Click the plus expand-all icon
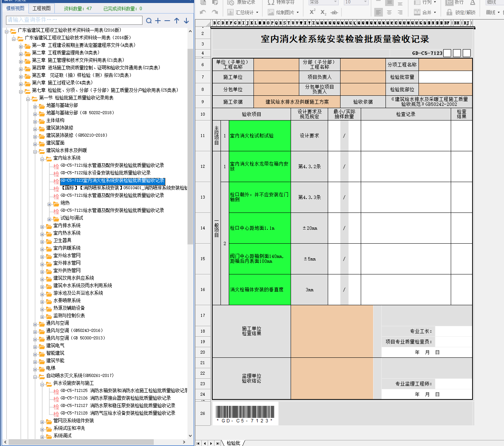This screenshot has width=504, height=446. (158, 21)
